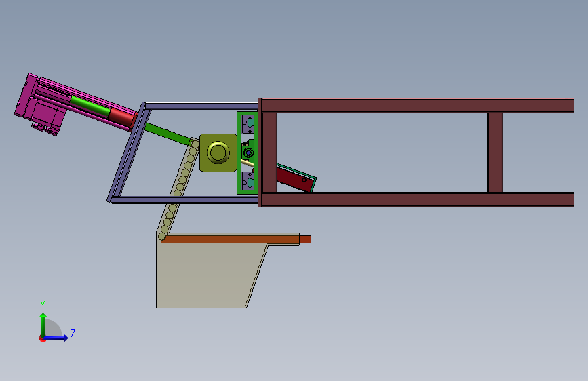Image resolution: width=588 pixels, height=381 pixels.
Task: Select the top rail of the blue-gray frame
Action: [201, 106]
